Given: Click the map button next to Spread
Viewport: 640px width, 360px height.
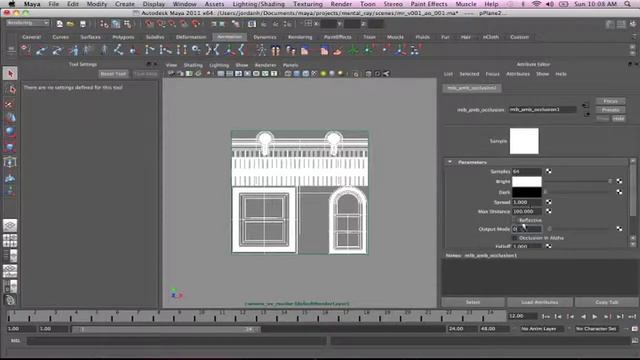Looking at the screenshot, I should tap(549, 202).
